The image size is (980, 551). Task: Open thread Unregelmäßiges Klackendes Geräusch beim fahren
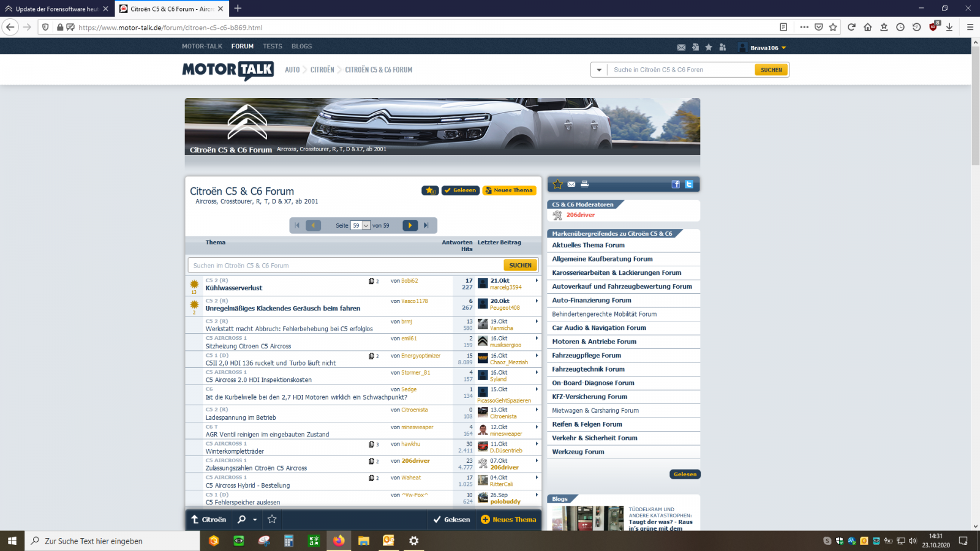pos(283,309)
